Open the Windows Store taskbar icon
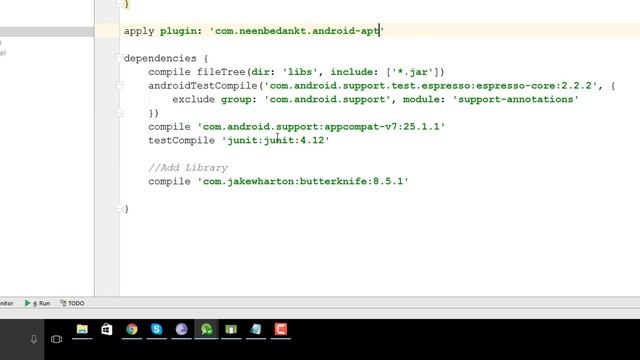This screenshot has width=640, height=360. (x=107, y=329)
